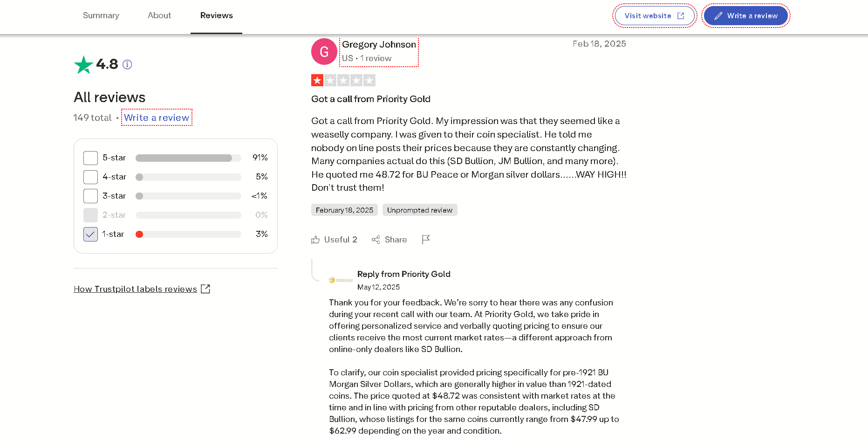868x442 pixels.
Task: Click the green Trustpilot star icon
Action: tap(84, 65)
